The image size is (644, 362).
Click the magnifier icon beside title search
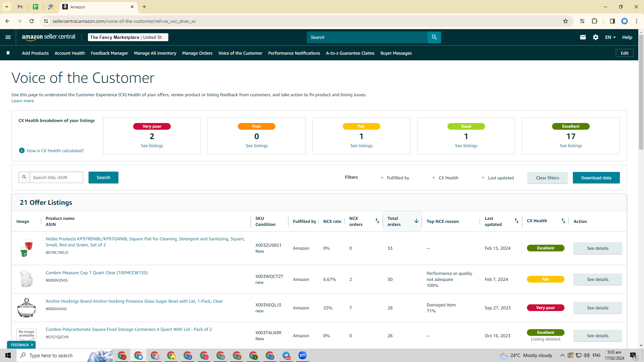(24, 177)
